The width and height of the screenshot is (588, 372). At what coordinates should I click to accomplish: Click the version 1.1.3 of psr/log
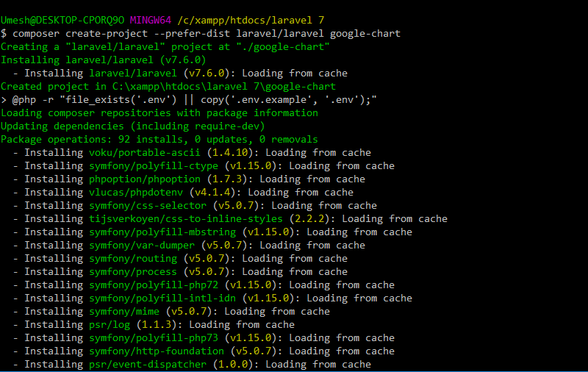pos(157,325)
